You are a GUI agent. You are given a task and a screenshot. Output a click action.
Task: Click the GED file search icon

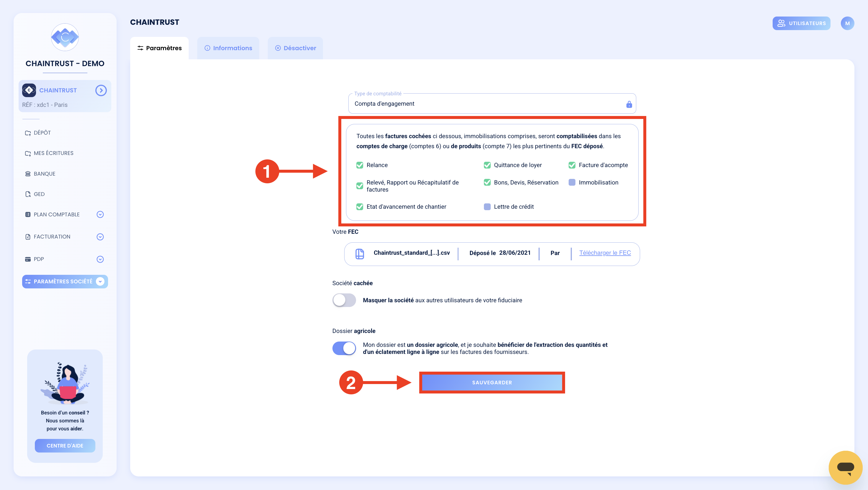[28, 194]
